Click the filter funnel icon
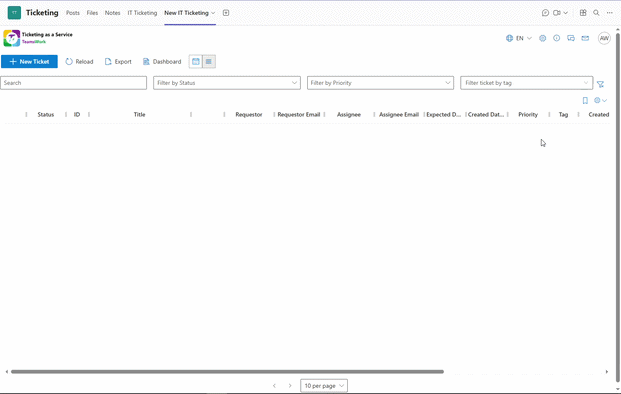The image size is (621, 394). 600,84
